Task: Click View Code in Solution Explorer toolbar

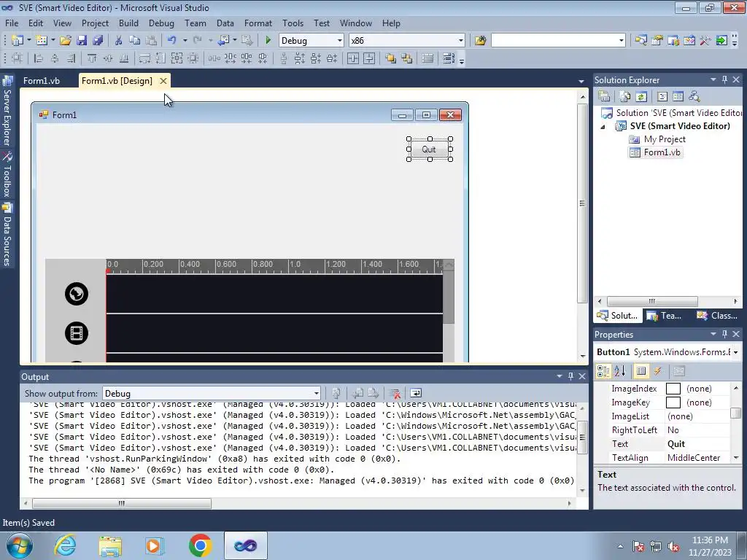Action: [x=662, y=97]
